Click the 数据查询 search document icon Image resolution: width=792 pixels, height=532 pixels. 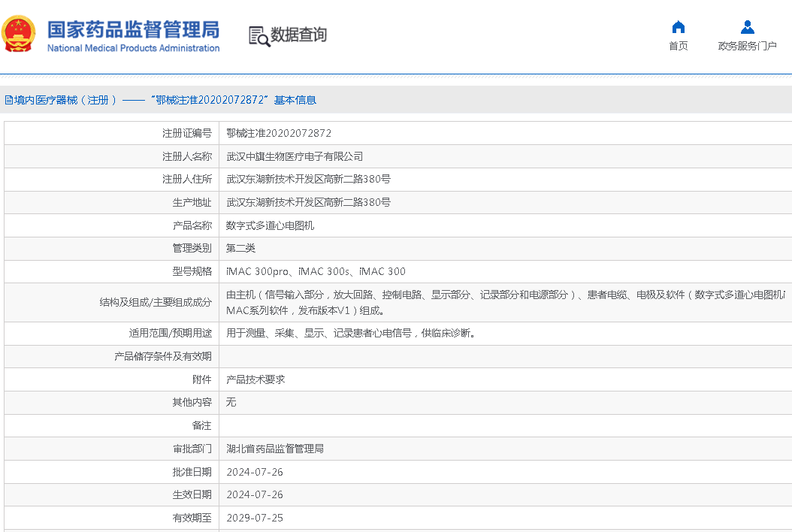point(259,36)
